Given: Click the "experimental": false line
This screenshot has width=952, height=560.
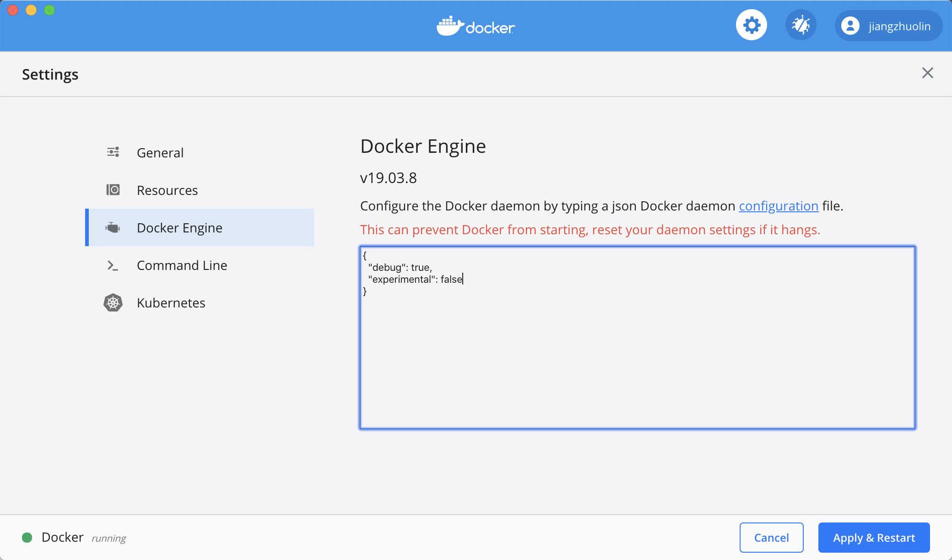Looking at the screenshot, I should [x=416, y=279].
